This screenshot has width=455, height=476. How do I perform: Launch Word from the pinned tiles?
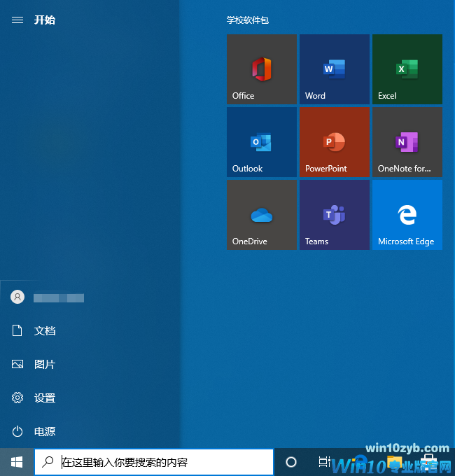pos(334,69)
